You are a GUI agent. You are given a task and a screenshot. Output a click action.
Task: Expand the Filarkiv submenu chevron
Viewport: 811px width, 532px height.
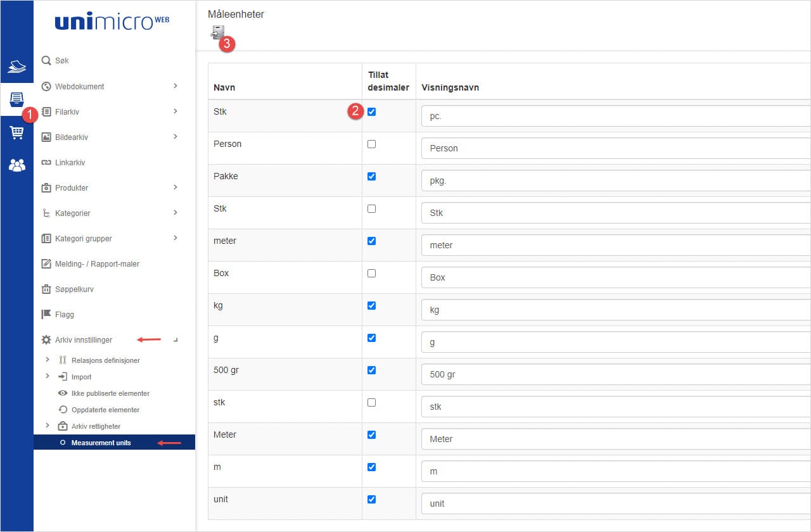point(176,111)
